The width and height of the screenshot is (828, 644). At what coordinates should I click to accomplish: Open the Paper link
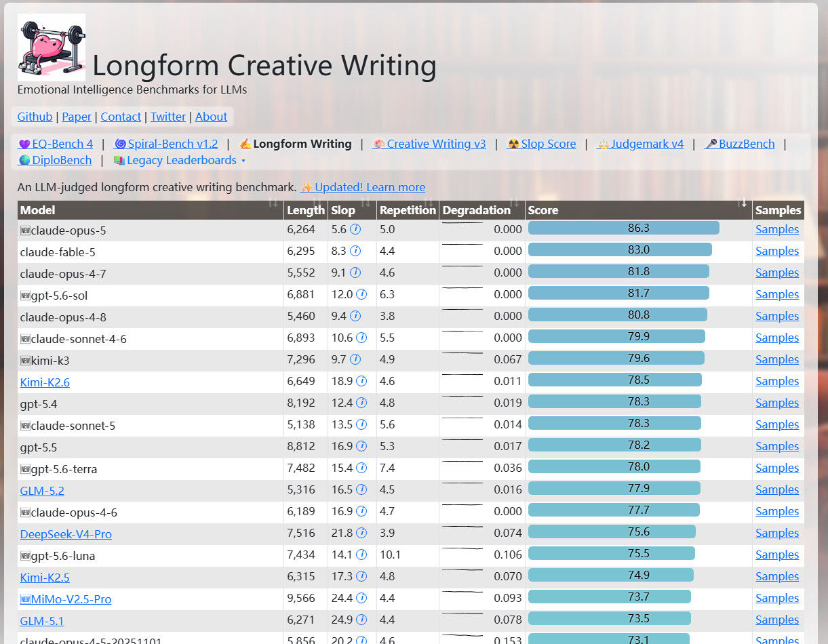click(77, 117)
